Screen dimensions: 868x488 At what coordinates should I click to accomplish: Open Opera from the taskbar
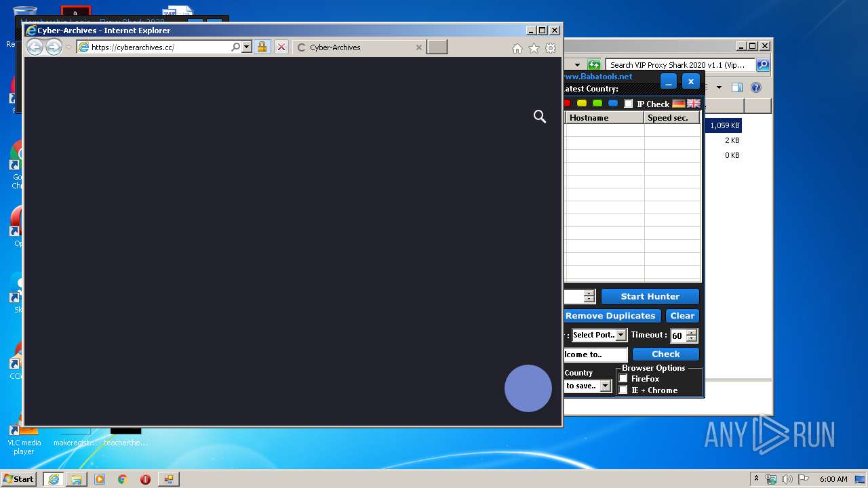(145, 479)
